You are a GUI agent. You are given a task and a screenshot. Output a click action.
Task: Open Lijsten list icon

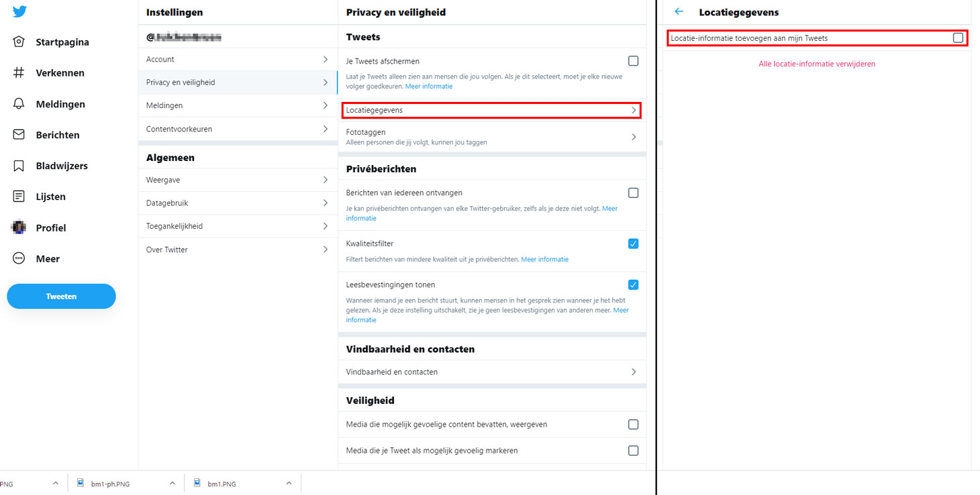pyautogui.click(x=19, y=197)
